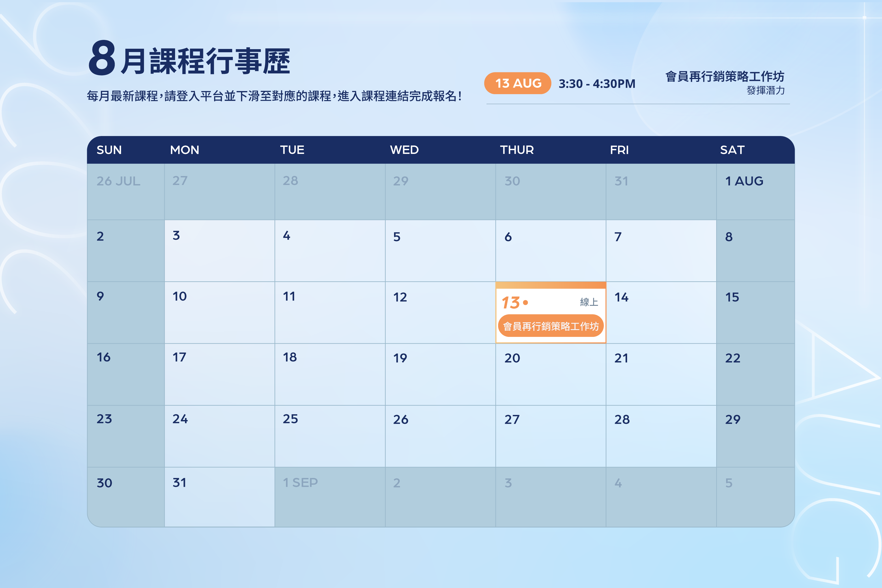Click the 線上 label in the 13 cell
This screenshot has width=882, height=588.
(x=589, y=302)
